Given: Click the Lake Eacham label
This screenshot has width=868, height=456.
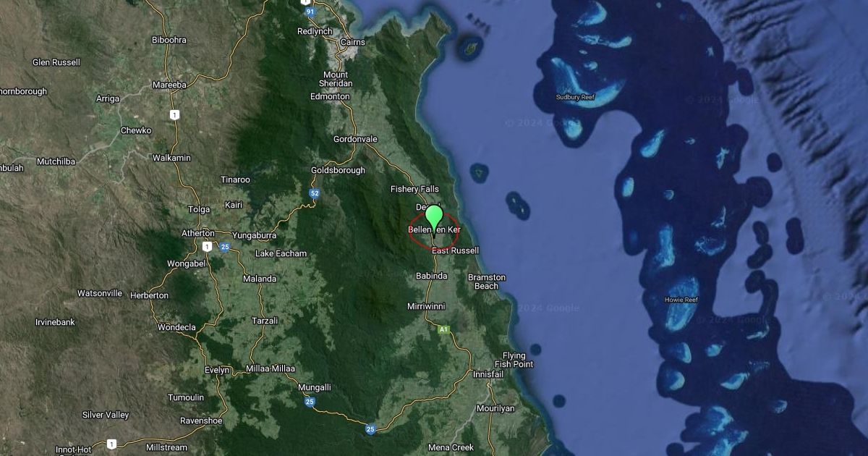Looking at the screenshot, I should click(281, 253).
